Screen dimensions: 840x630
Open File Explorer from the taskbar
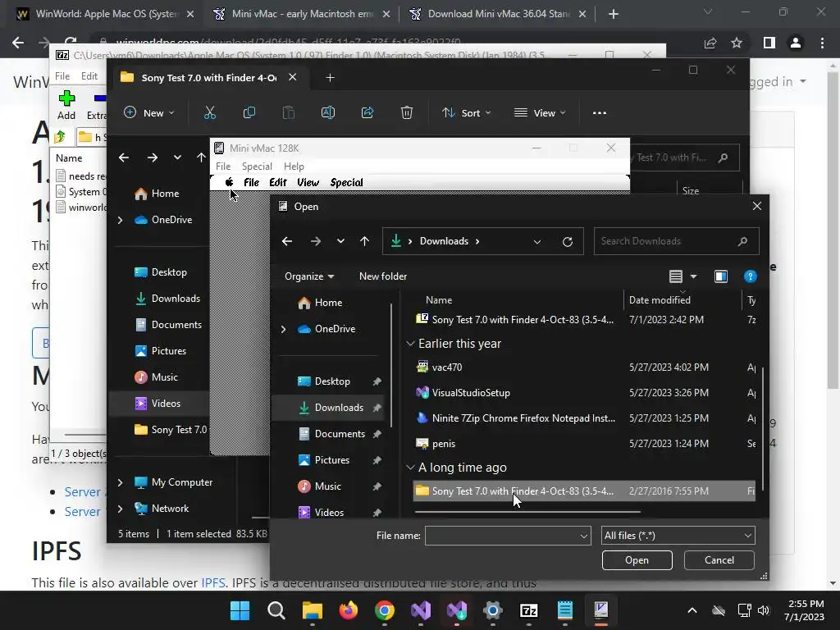click(313, 610)
